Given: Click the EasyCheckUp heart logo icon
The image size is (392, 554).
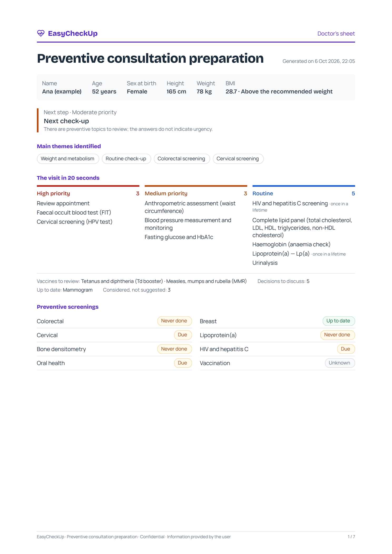Looking at the screenshot, I should coord(41,33).
